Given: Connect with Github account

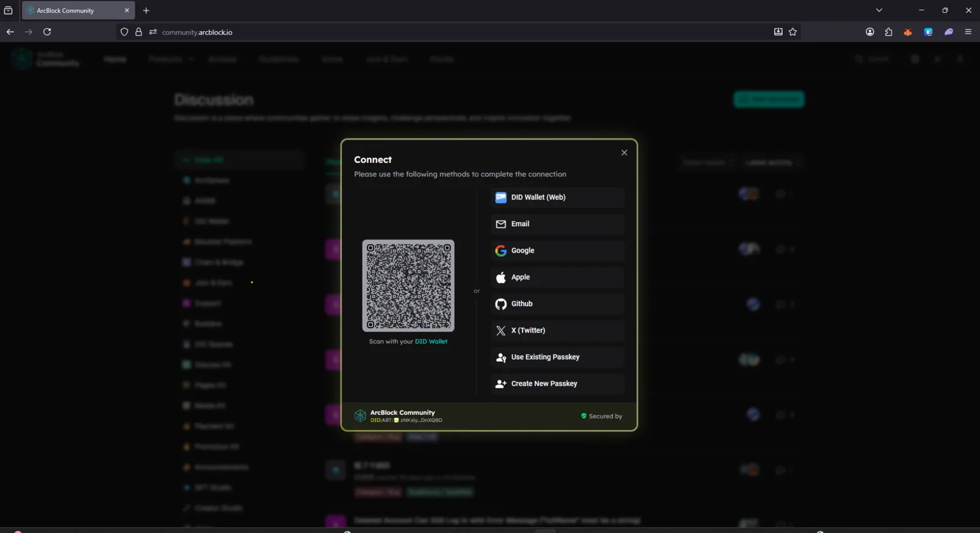Looking at the screenshot, I should coord(557,304).
